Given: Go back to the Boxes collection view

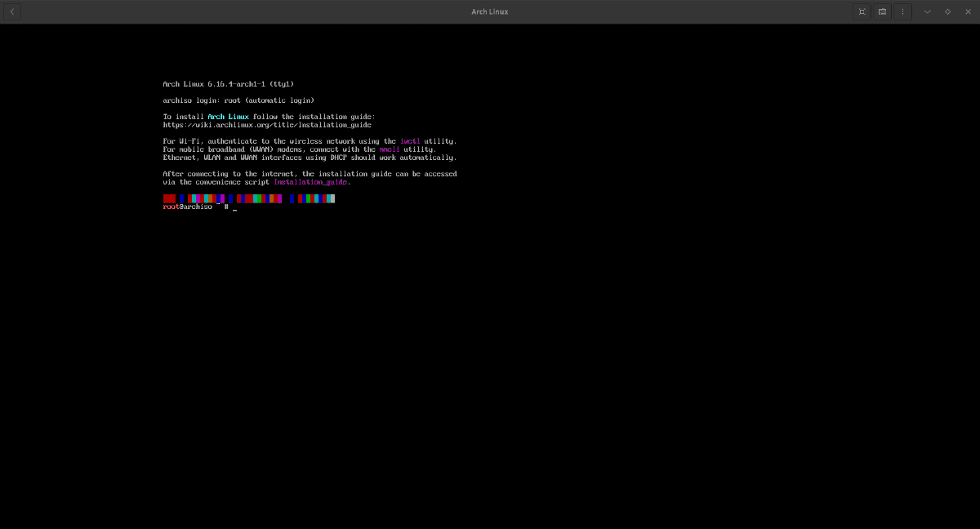Looking at the screenshot, I should [12, 11].
